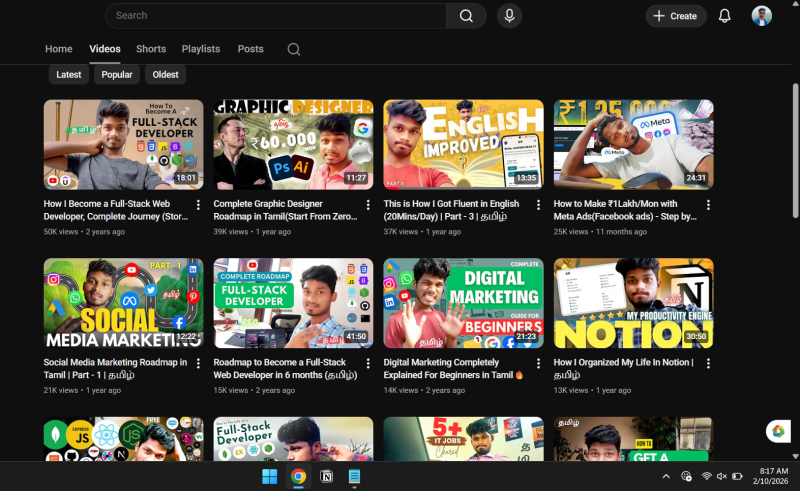The image size is (800, 491).
Task: Select the Oldest filter chip
Action: (166, 75)
